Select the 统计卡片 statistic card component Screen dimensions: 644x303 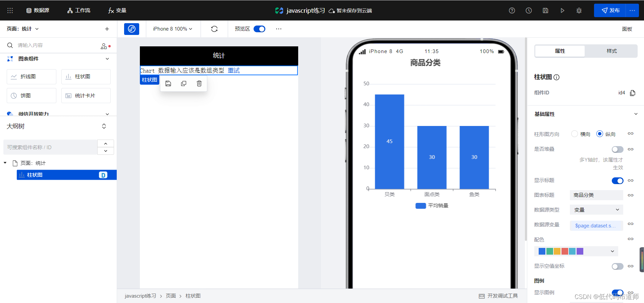coord(86,96)
